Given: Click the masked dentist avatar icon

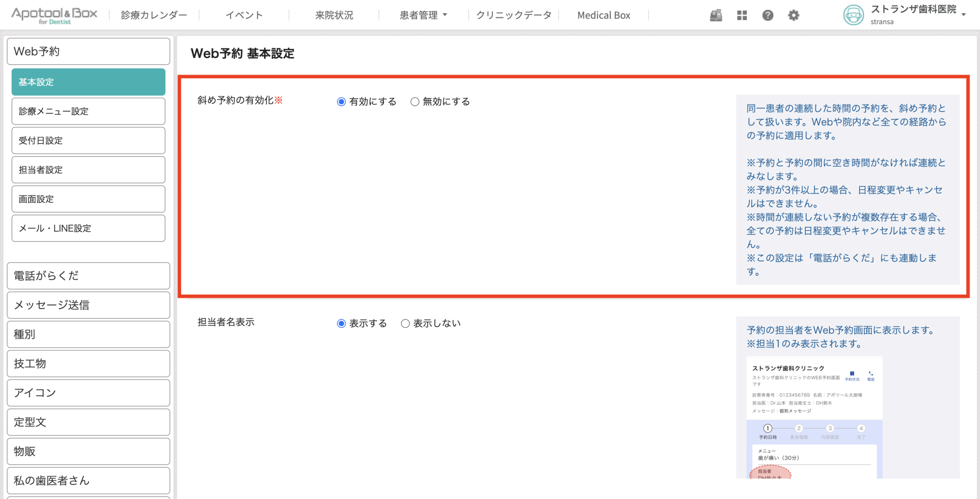Looking at the screenshot, I should point(853,15).
